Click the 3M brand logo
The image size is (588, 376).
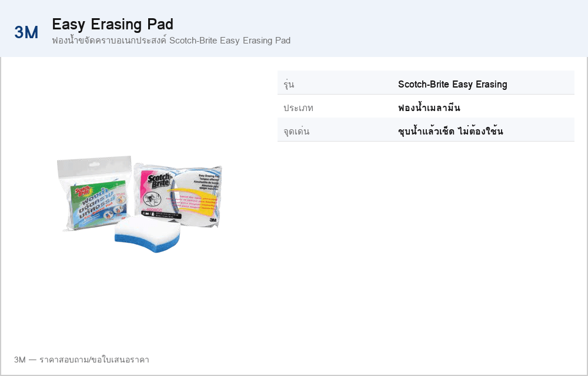coord(26,32)
